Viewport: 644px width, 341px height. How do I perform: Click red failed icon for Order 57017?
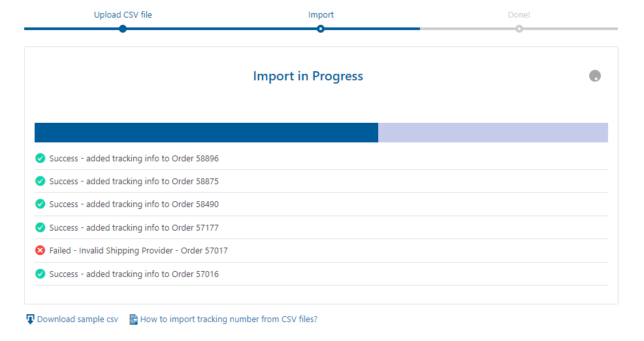[x=40, y=250]
